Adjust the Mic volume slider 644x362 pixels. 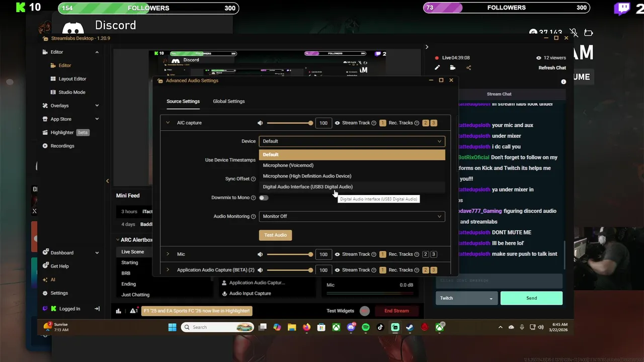click(289, 254)
